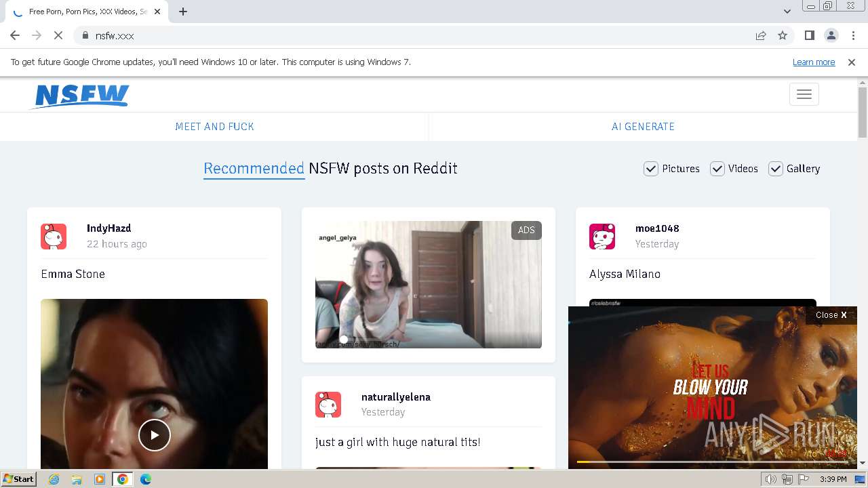Open File Explorer from the taskbar
This screenshot has width=868, height=488.
click(x=77, y=479)
